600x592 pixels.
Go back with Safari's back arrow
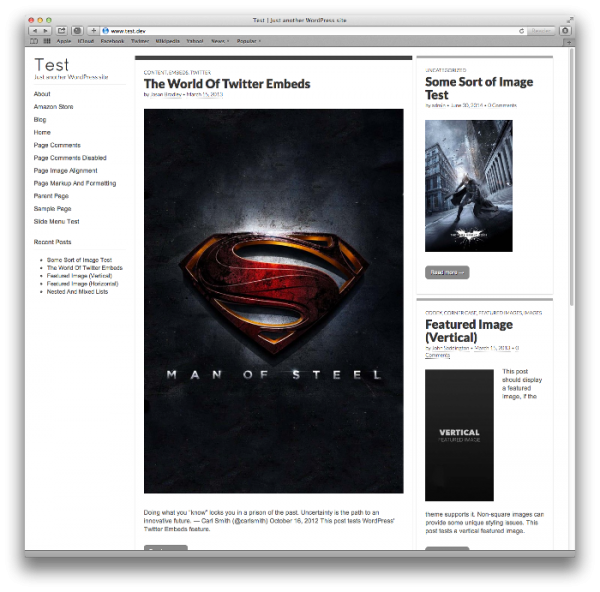tap(35, 31)
